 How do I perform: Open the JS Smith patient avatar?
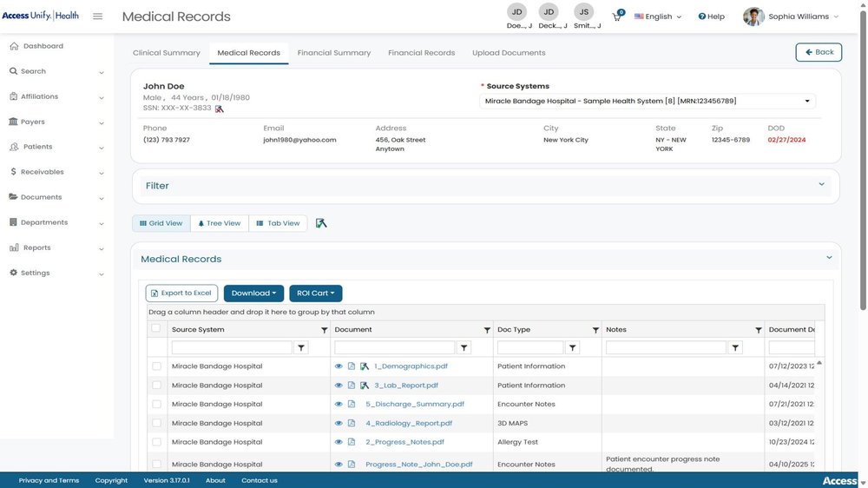point(584,12)
